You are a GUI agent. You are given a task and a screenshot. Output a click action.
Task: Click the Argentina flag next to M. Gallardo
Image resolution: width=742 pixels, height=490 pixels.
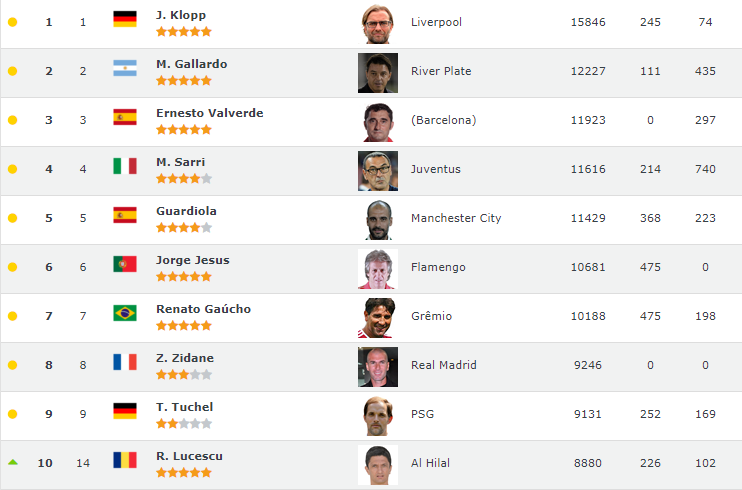pos(125,68)
